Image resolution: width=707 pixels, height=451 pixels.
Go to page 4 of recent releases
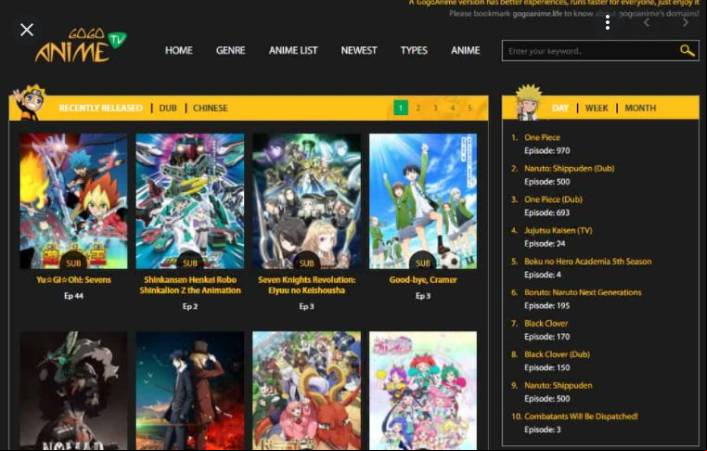click(x=452, y=108)
